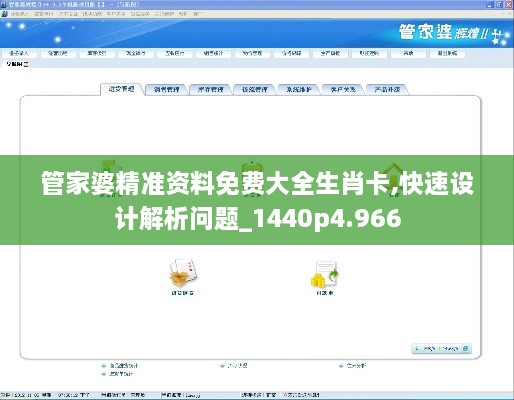This screenshot has height=400, width=514.
Task: Open the 窗口 menu
Action: tap(197, 14)
